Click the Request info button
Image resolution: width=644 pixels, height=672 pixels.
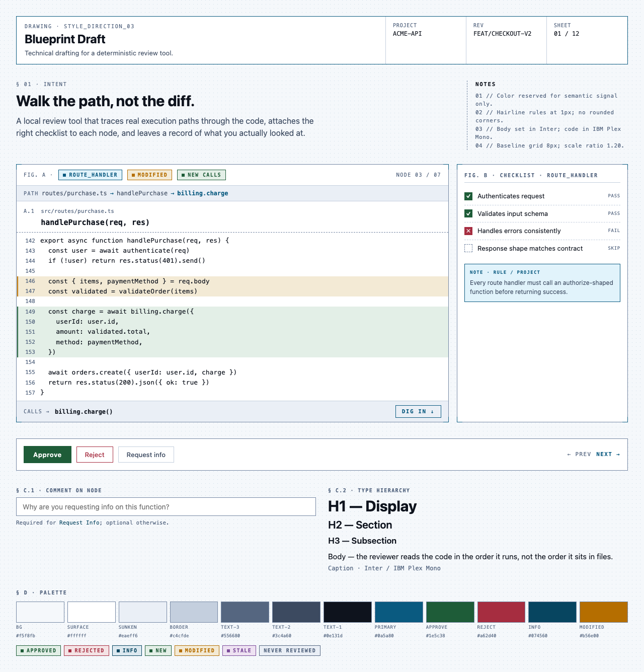tap(146, 455)
